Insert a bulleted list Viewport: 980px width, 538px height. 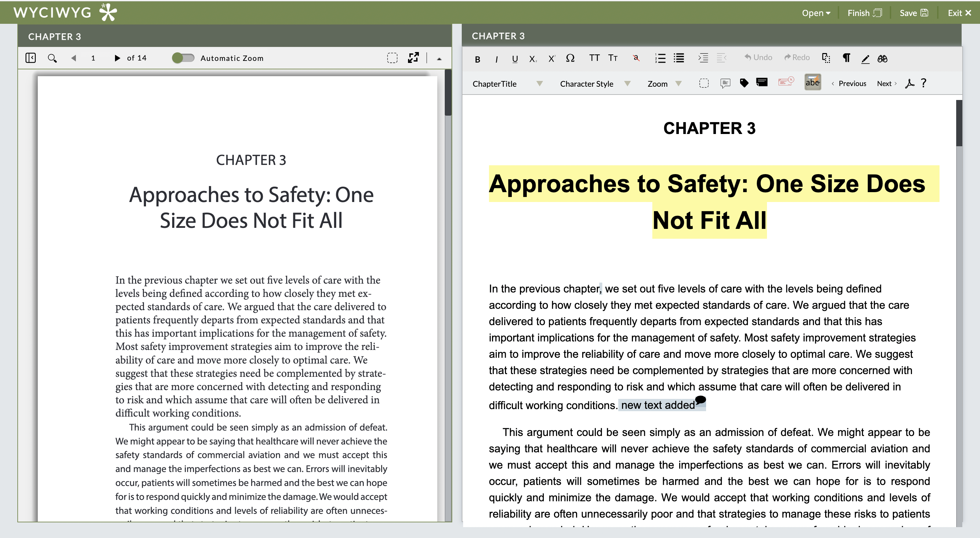pyautogui.click(x=679, y=58)
